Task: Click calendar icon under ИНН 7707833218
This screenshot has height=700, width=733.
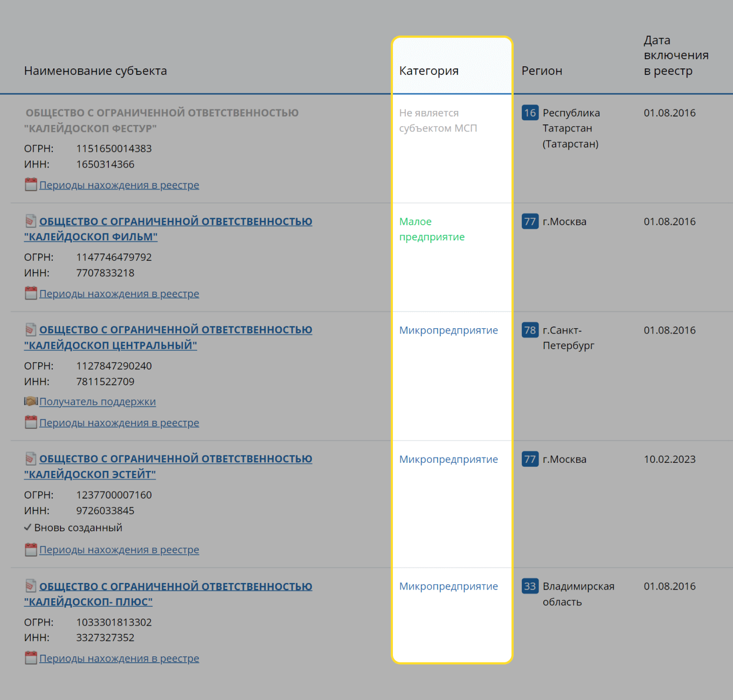Action: pos(31,294)
